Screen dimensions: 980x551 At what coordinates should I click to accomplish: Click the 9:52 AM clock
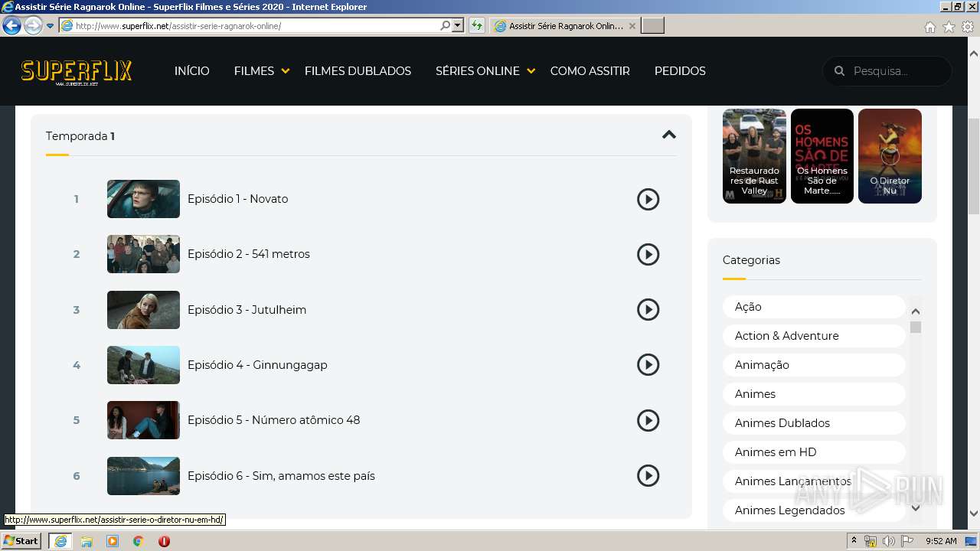point(941,541)
